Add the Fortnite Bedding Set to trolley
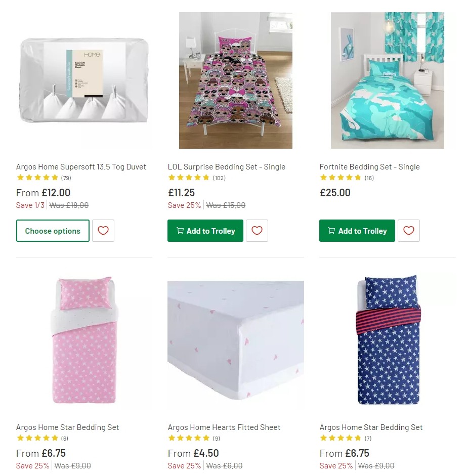The height and width of the screenshot is (476, 468). [x=357, y=231]
